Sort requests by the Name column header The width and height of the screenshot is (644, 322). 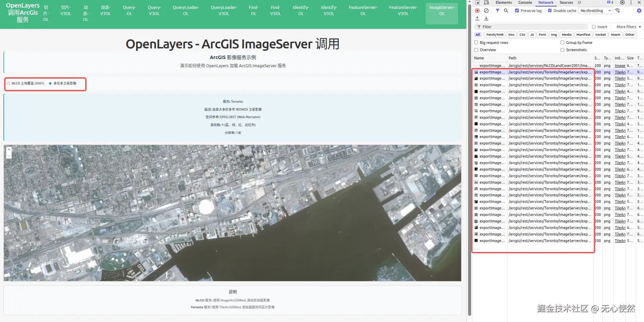coord(490,58)
